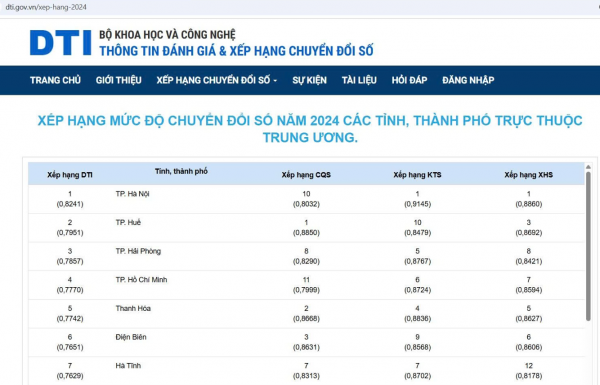The image size is (600, 385).
Task: Open the TÀI LIỆU menu item
Action: click(359, 80)
